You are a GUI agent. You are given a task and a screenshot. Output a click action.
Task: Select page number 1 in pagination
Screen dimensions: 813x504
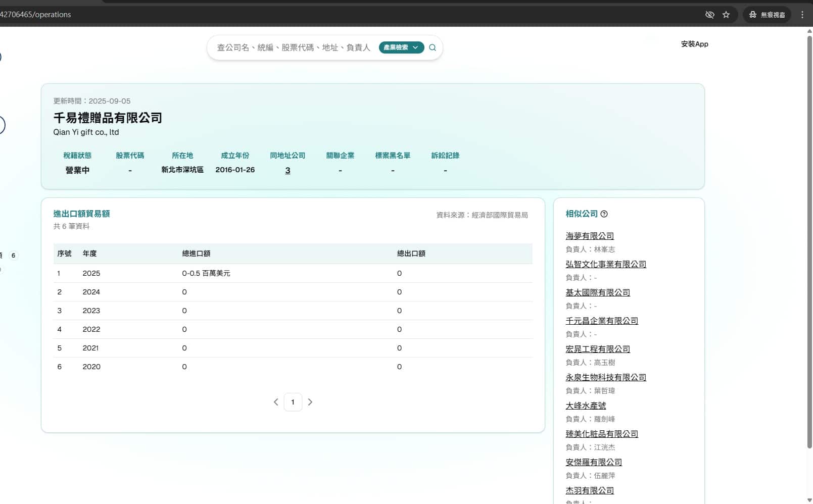293,402
